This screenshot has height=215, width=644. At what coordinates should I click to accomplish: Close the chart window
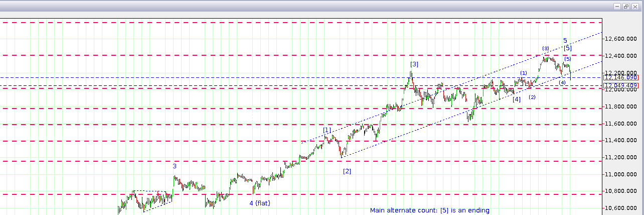click(634, 7)
